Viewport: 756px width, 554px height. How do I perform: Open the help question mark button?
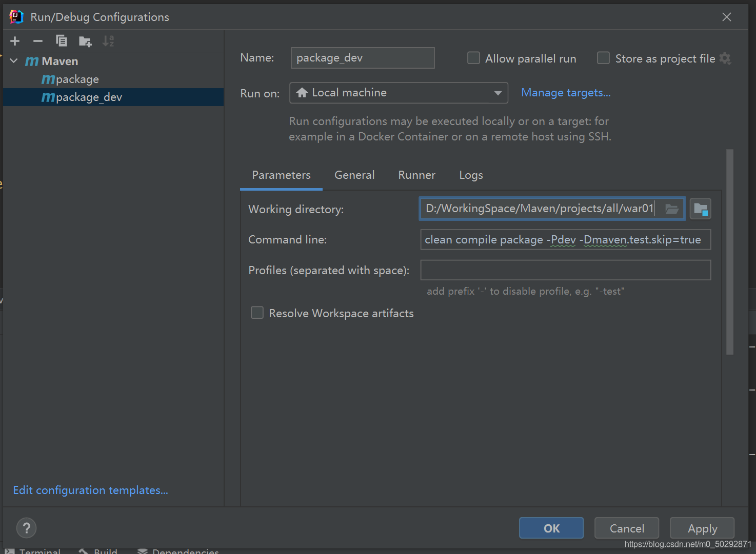pyautogui.click(x=26, y=528)
